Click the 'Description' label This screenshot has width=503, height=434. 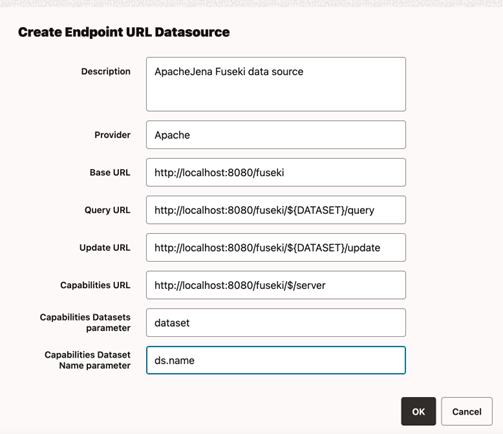[106, 71]
